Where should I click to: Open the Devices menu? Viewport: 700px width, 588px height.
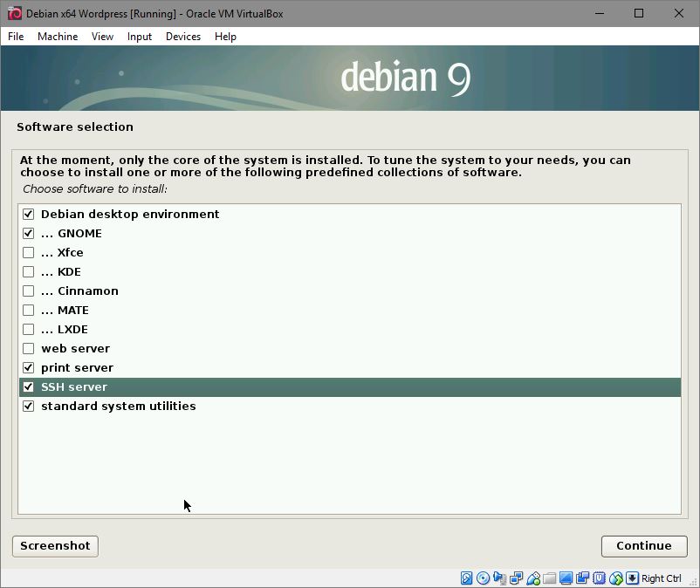pos(183,37)
